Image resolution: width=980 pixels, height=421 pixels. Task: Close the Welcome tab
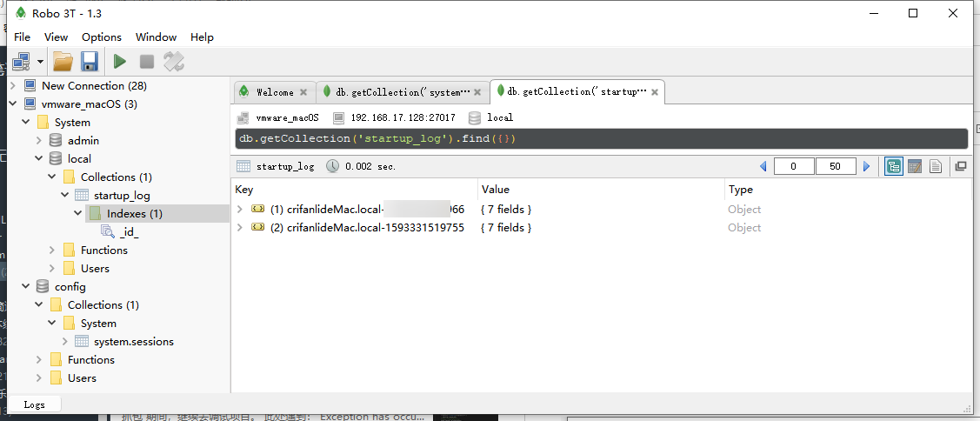point(303,92)
